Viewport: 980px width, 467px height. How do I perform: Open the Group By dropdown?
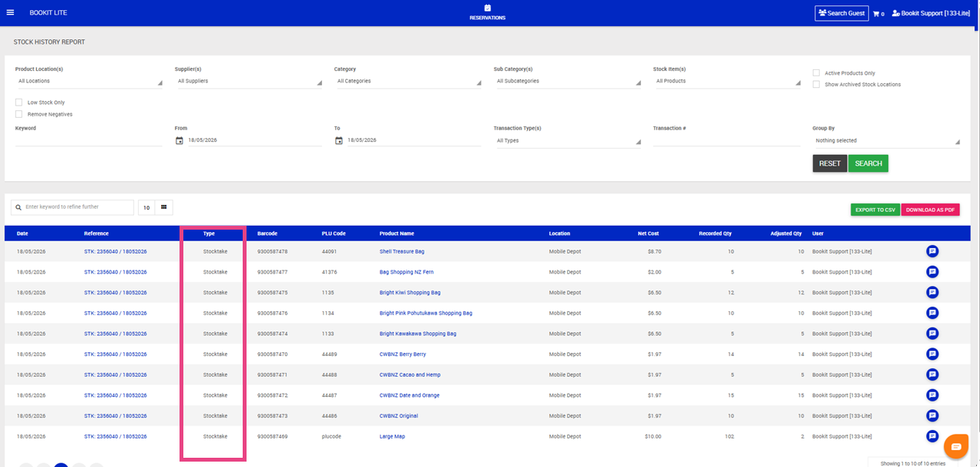pyautogui.click(x=886, y=141)
